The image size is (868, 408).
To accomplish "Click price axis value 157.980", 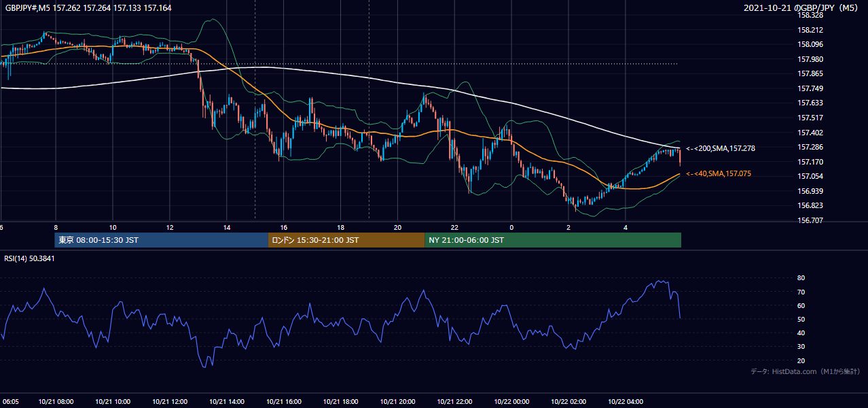I will [811, 59].
